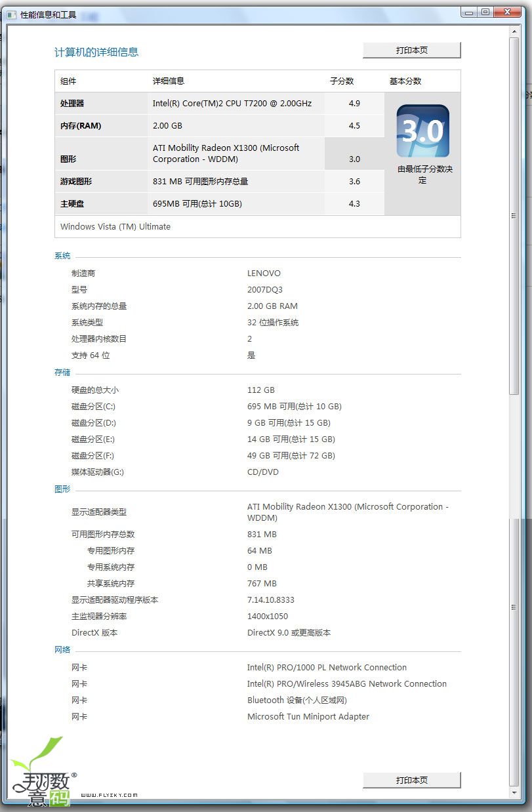
Task: Click the "系统内存的总量" label
Action: click(99, 306)
